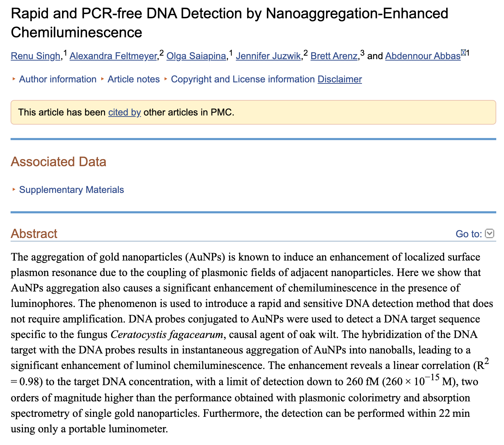Select Olga Saiapina's author link
Image resolution: width=504 pixels, height=445 pixels.
coord(196,56)
